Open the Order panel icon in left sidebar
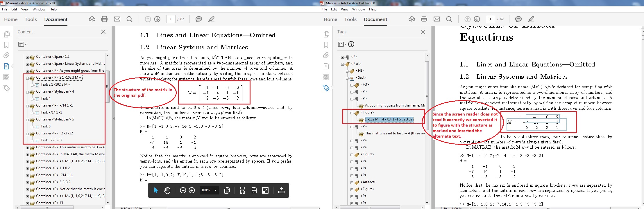Screen dimensions: 644x209 pos(6,77)
